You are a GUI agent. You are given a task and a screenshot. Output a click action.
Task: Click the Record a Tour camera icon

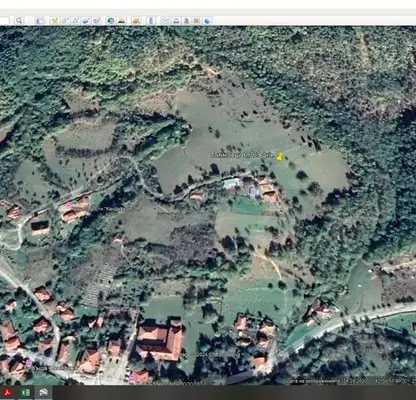[96, 21]
